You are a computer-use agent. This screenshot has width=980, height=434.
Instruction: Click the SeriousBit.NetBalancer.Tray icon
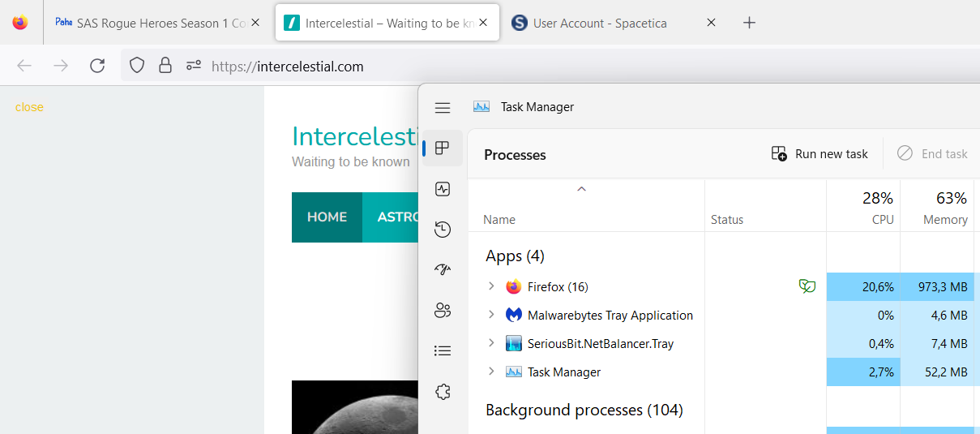tap(514, 343)
